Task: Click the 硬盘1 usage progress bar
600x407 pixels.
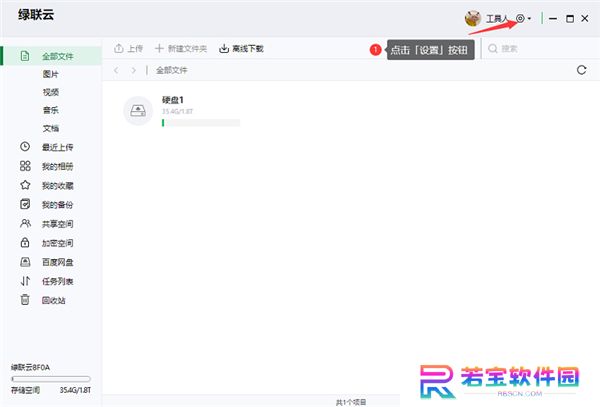Action: click(x=201, y=123)
